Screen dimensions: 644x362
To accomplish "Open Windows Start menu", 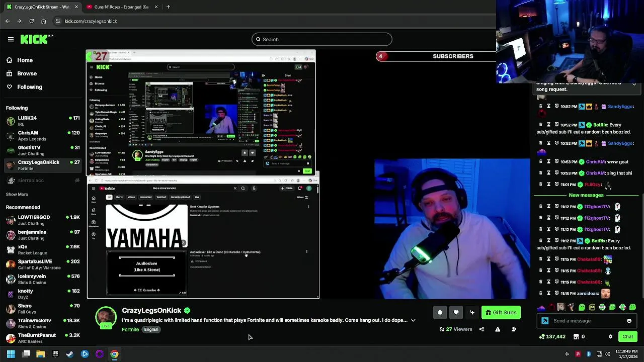I will [11, 354].
